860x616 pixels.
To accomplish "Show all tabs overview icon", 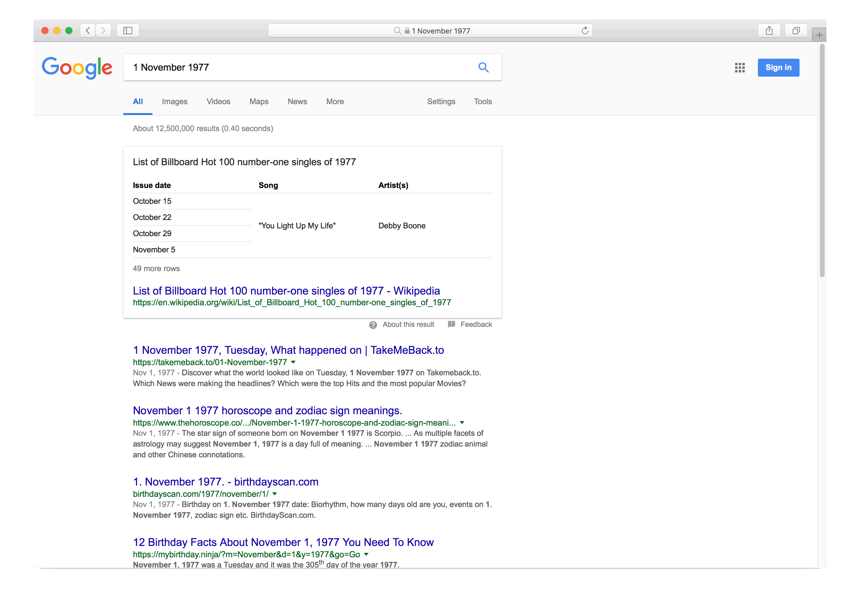I will click(796, 30).
